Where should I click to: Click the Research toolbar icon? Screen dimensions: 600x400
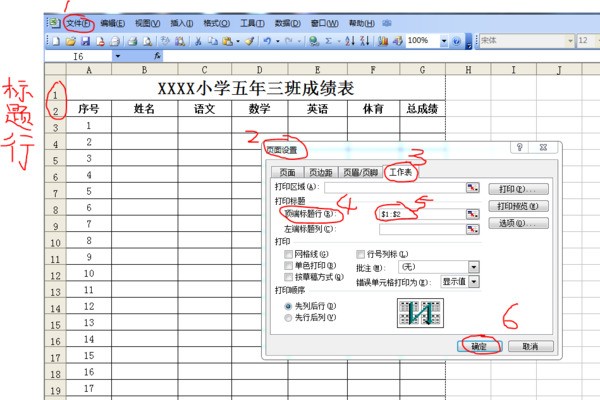(x=180, y=41)
